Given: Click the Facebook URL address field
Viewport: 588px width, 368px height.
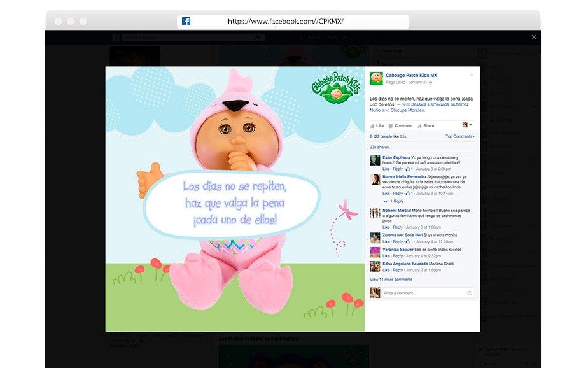Looking at the screenshot, I should (x=293, y=22).
